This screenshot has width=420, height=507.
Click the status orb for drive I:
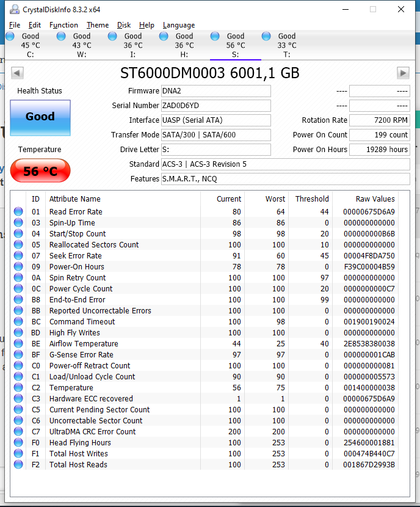click(112, 37)
